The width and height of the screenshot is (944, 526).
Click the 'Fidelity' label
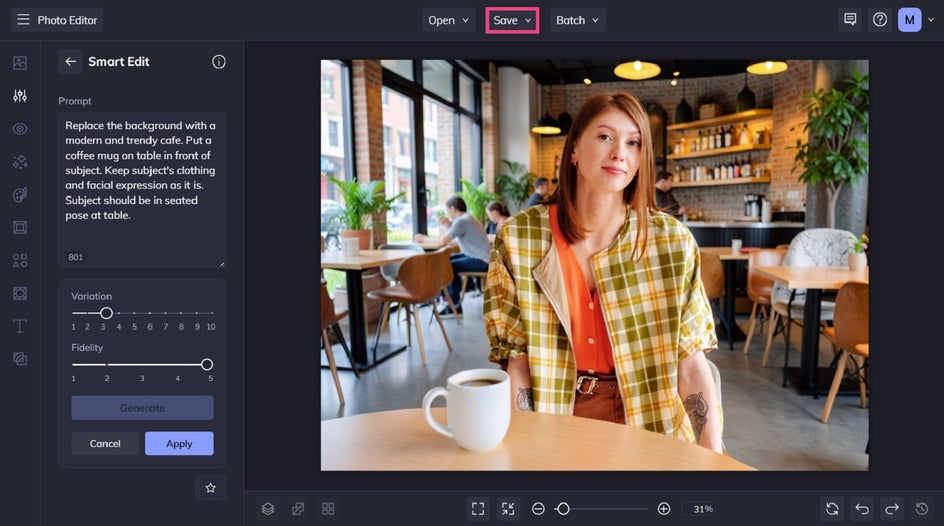point(87,347)
